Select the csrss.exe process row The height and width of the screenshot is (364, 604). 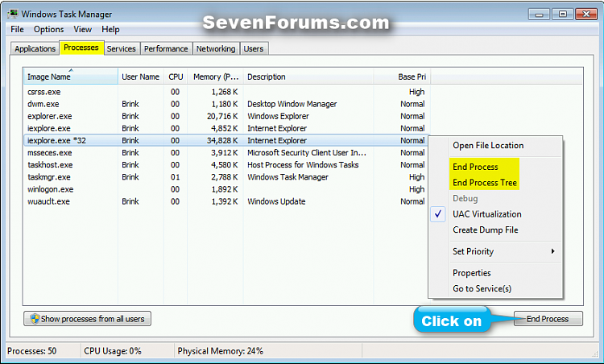pos(226,92)
